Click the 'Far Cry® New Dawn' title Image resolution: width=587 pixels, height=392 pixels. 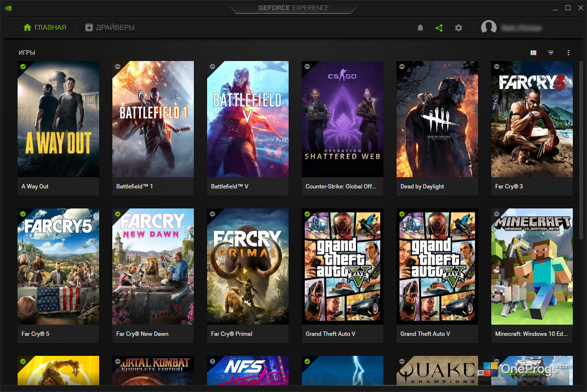[142, 334]
